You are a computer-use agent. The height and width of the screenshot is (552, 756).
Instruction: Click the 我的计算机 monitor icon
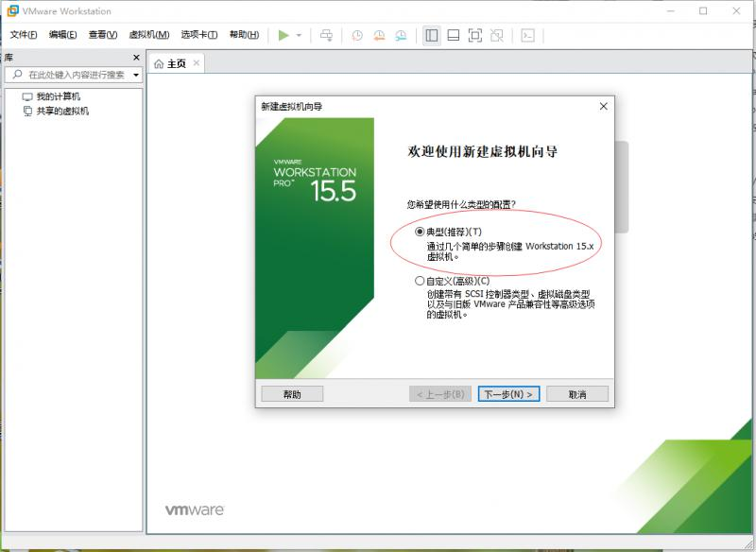coord(27,96)
